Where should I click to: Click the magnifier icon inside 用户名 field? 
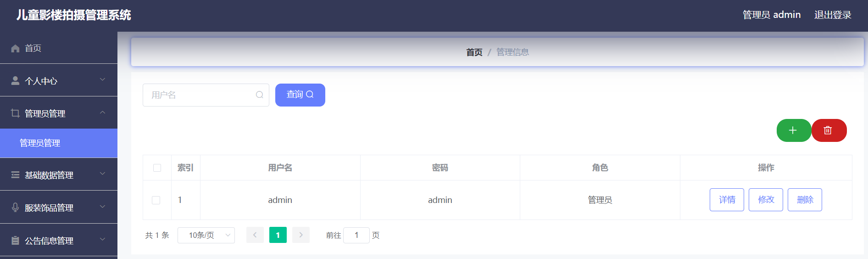[x=260, y=95]
